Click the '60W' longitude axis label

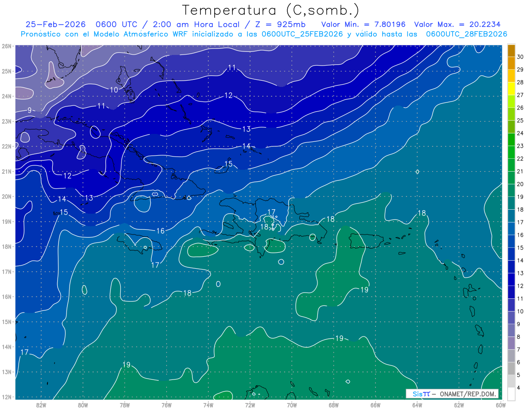coord(501,405)
